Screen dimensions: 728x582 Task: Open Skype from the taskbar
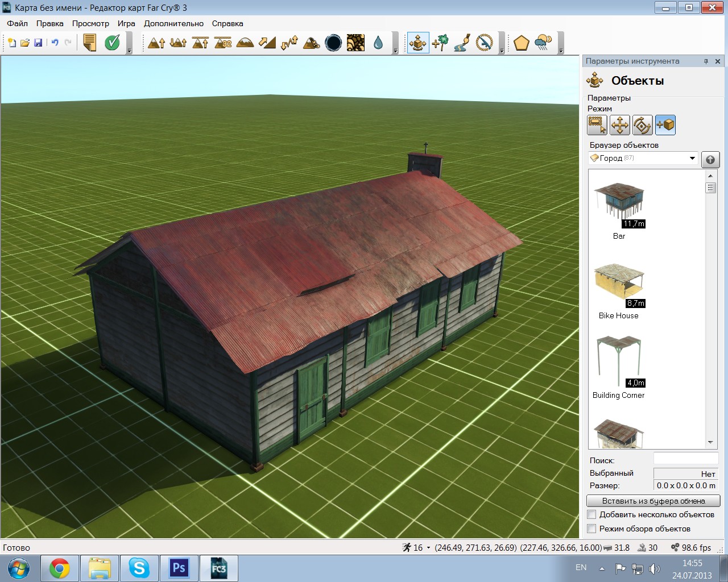click(139, 568)
